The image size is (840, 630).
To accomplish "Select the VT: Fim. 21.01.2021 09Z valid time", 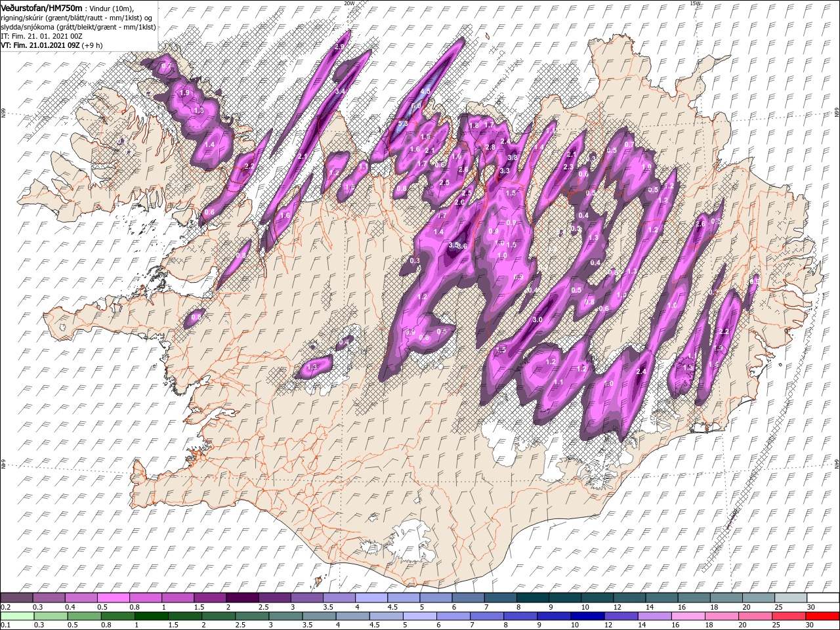I will tap(40, 45).
